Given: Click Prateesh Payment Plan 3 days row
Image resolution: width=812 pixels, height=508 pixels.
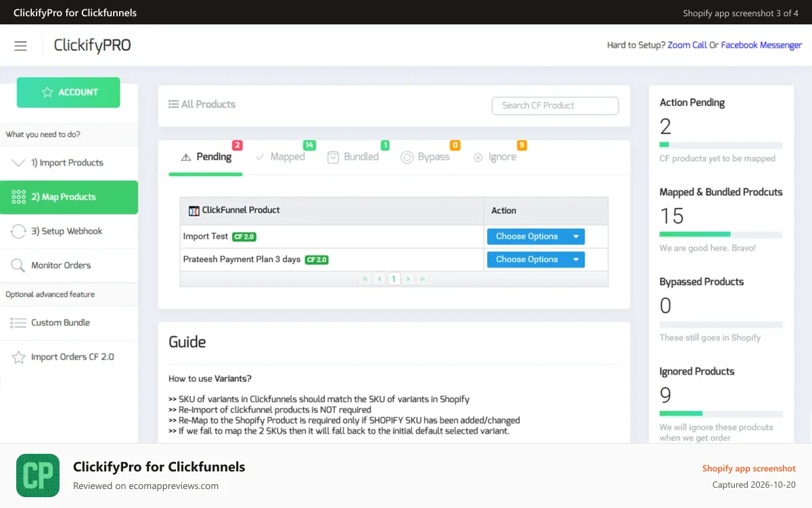Looking at the screenshot, I should point(394,259).
